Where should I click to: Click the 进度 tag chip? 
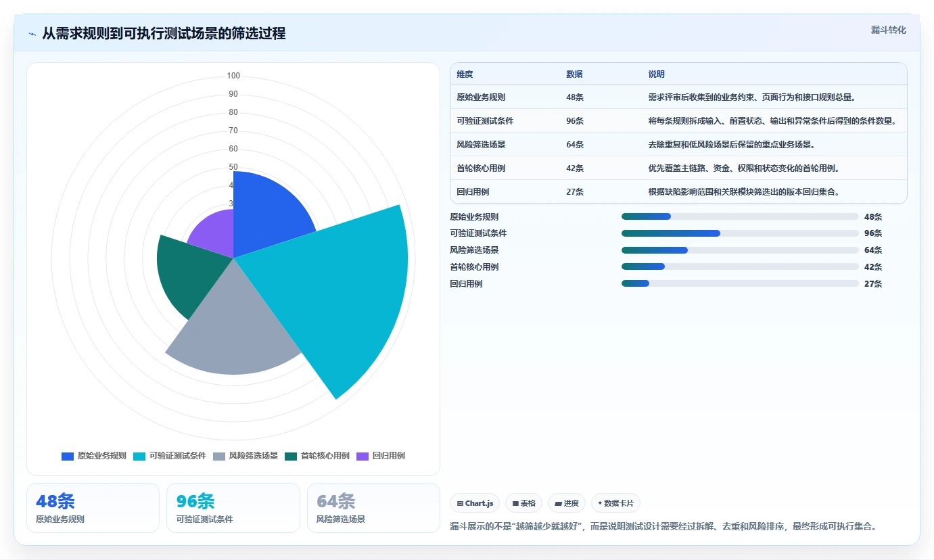coord(567,503)
